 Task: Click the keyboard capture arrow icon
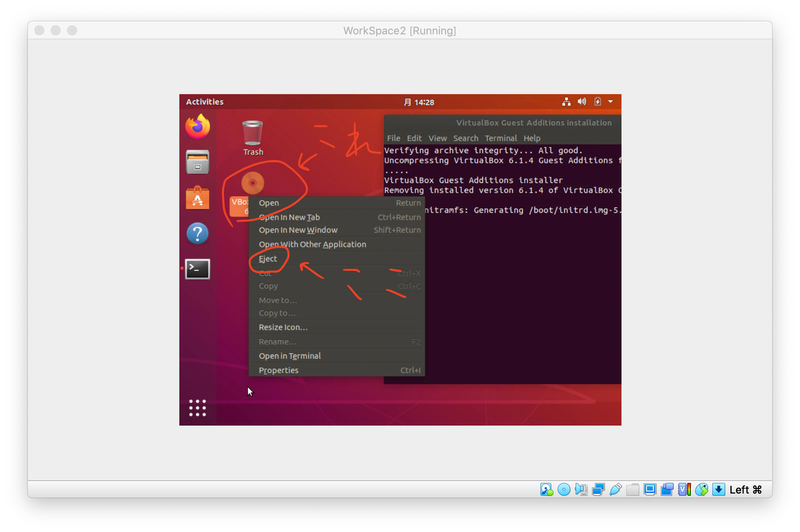point(719,489)
